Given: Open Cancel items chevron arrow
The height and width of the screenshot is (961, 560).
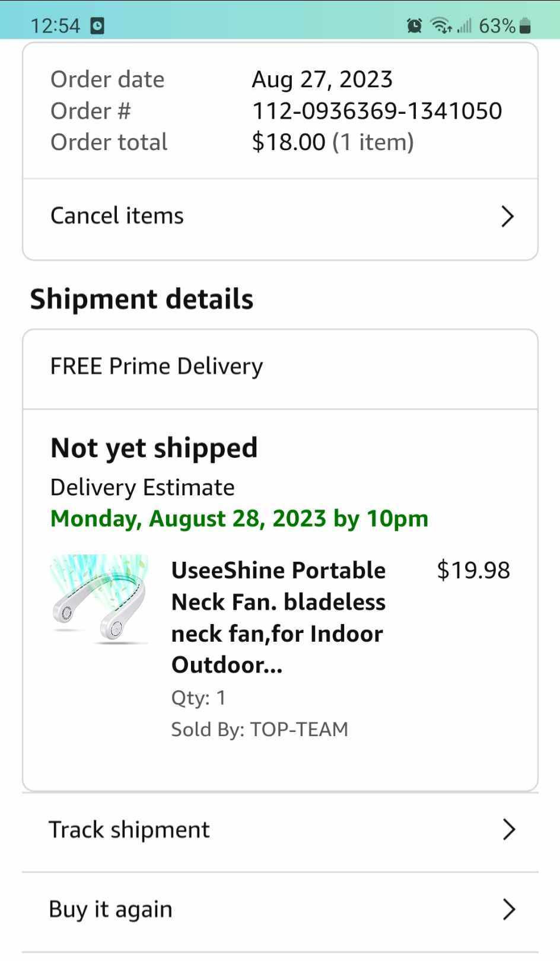Looking at the screenshot, I should point(507,217).
